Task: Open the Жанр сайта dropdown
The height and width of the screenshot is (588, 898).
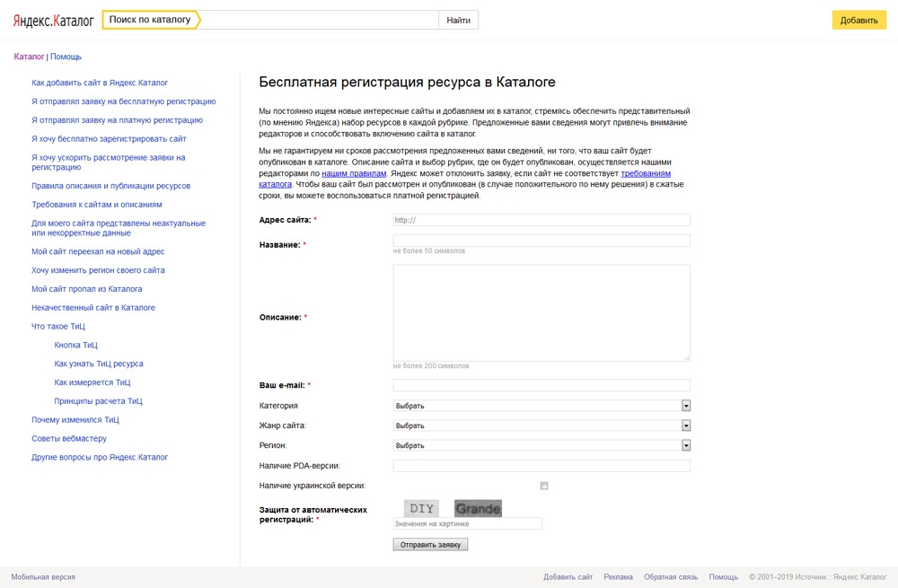Action: pos(541,426)
